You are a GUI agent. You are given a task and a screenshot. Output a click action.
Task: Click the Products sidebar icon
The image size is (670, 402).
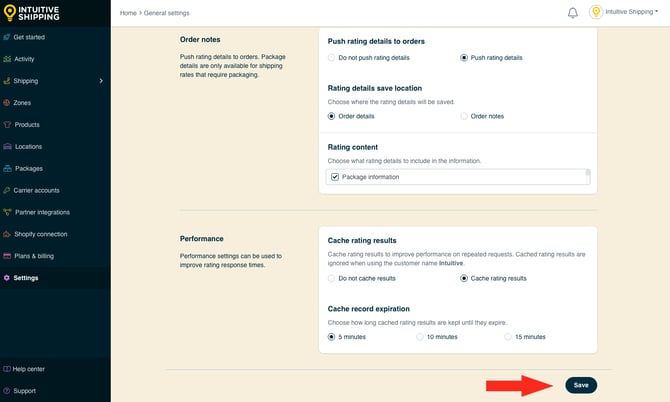[8, 125]
